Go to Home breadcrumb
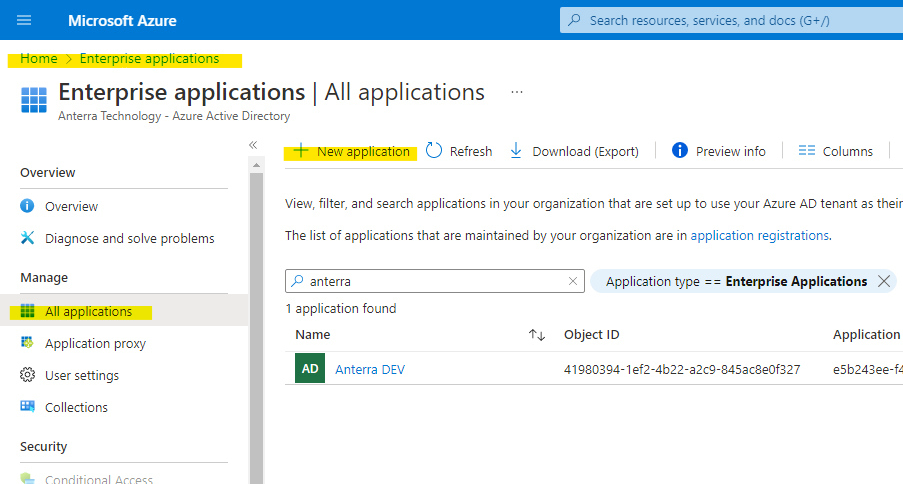Screen dimensions: 903x484 [39, 59]
